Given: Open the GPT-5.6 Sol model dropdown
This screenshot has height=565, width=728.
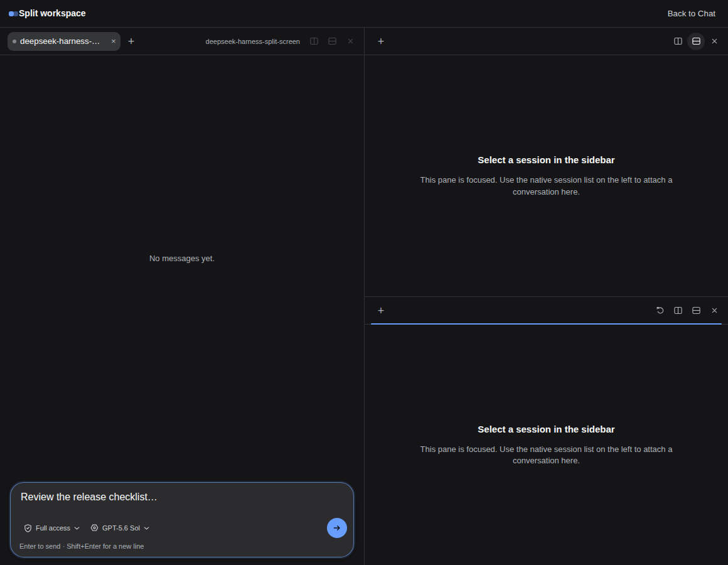Looking at the screenshot, I should click(x=120, y=529).
